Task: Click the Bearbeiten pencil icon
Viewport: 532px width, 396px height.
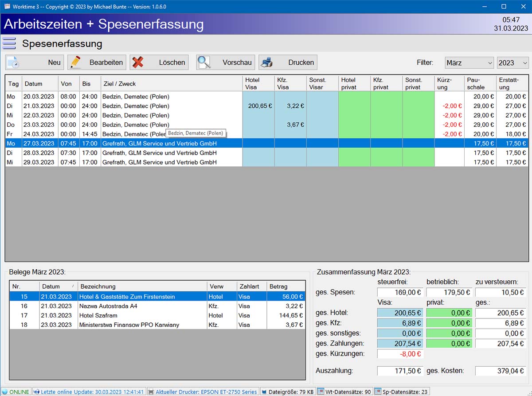Action: tap(76, 63)
